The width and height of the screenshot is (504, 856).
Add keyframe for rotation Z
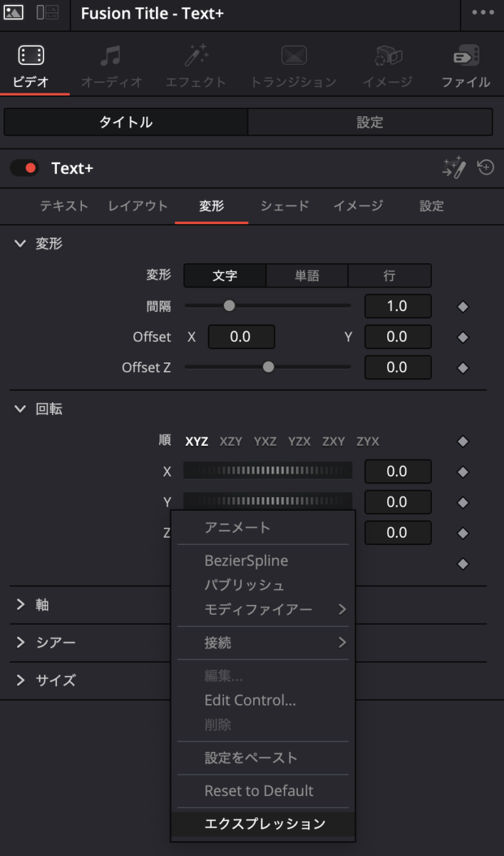[x=463, y=533]
